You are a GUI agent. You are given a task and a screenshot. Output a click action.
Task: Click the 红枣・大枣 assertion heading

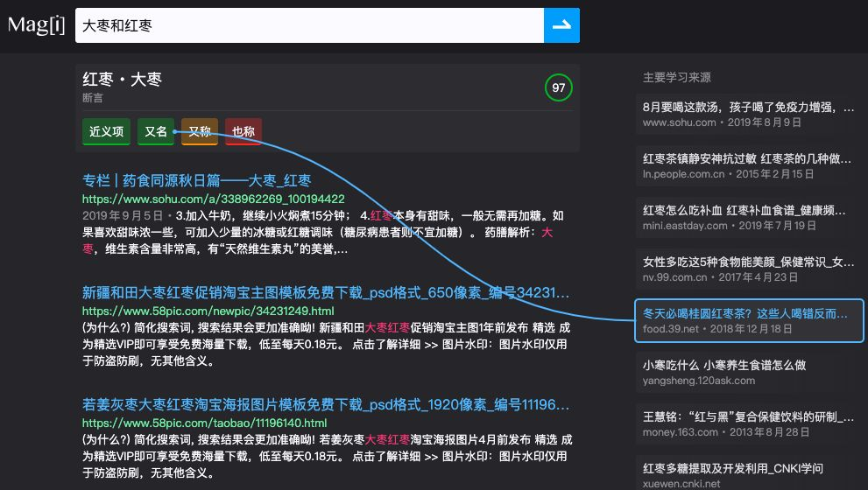point(123,79)
